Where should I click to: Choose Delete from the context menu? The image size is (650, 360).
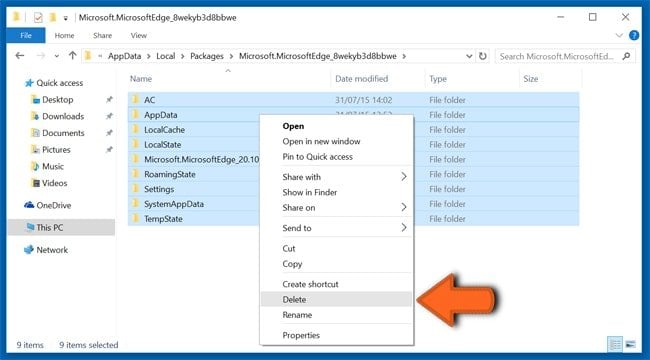coord(337,299)
